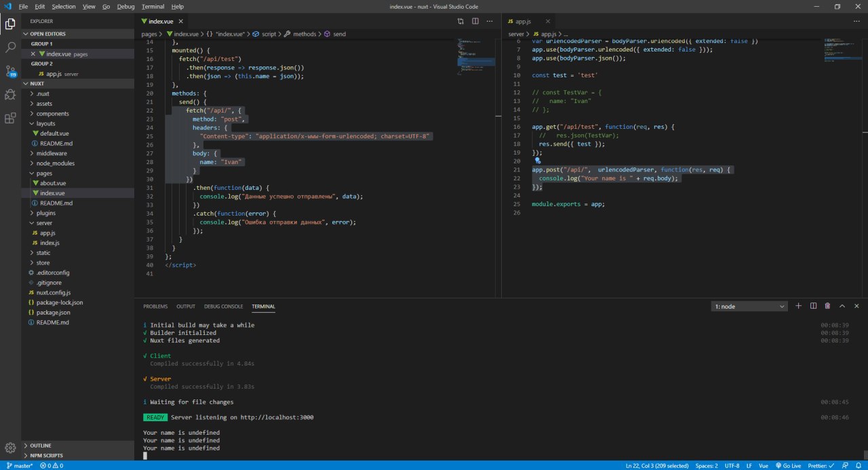Screen dimensions: 868x470
Task: Split the left editor to the right
Action: pyautogui.click(x=475, y=21)
